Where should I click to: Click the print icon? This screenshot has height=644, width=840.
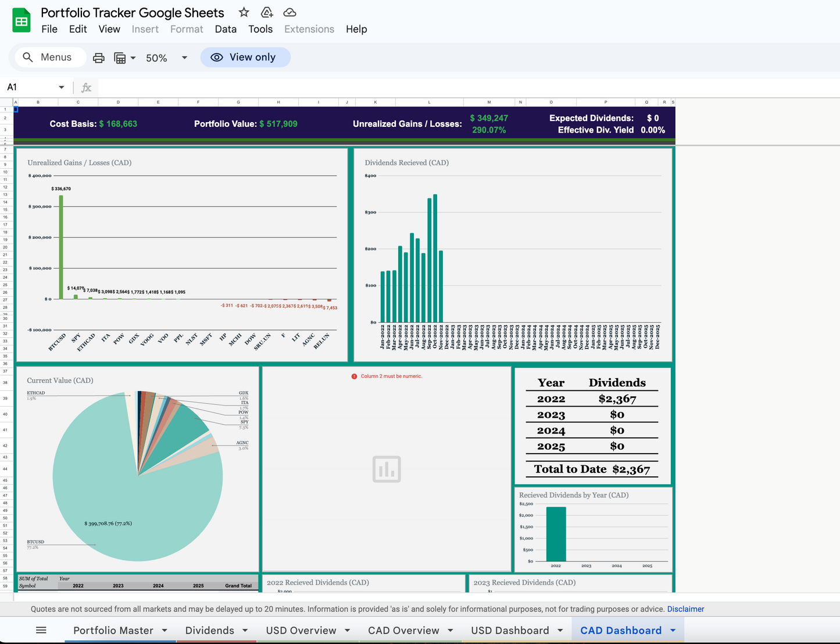[x=99, y=58]
